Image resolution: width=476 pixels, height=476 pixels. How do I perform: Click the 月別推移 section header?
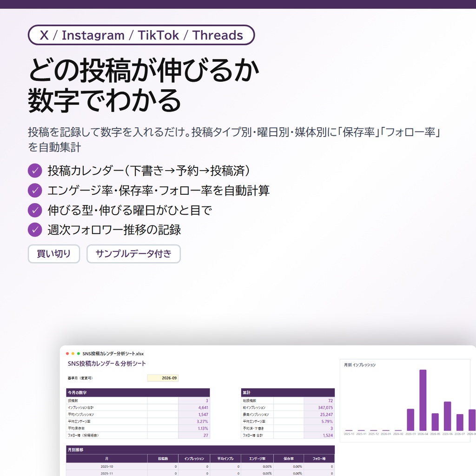coord(200,450)
